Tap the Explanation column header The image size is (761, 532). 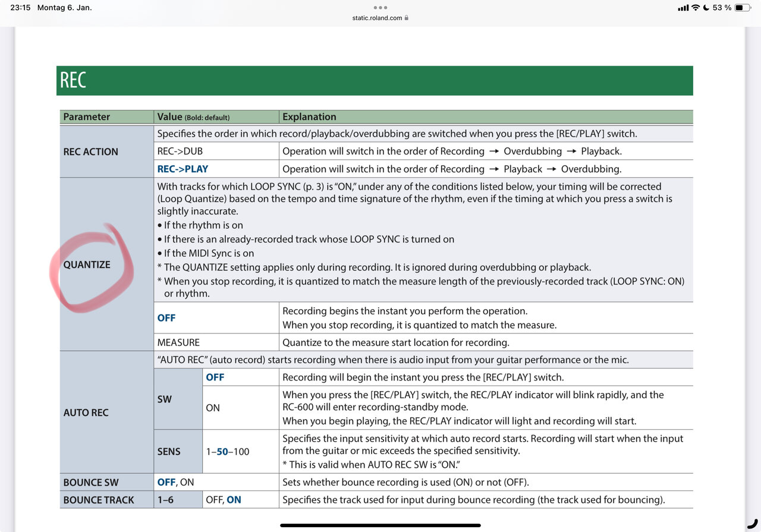(x=486, y=117)
